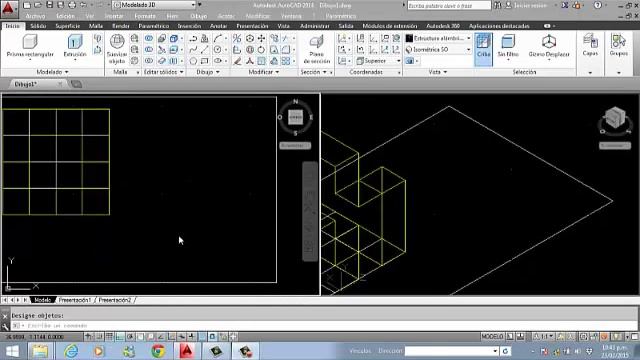Screen dimensions: 640x360
Task: Open the Sólido ribbon tab
Action: point(38,26)
